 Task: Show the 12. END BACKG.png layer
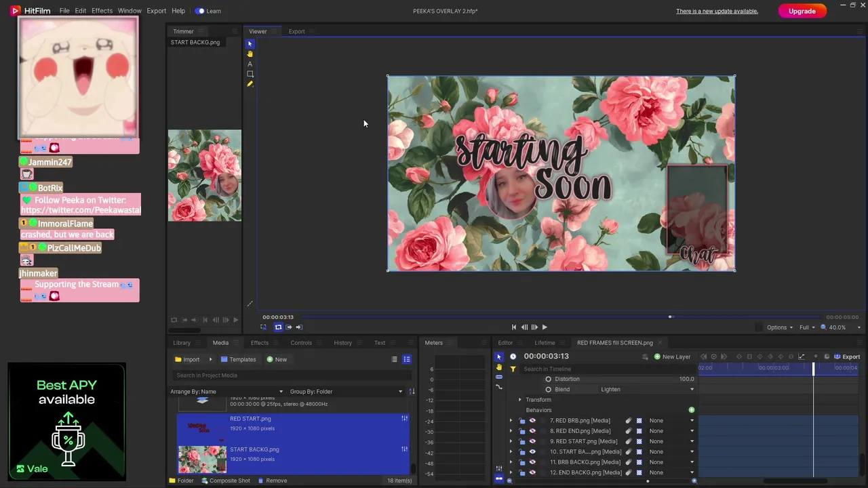tap(532, 472)
